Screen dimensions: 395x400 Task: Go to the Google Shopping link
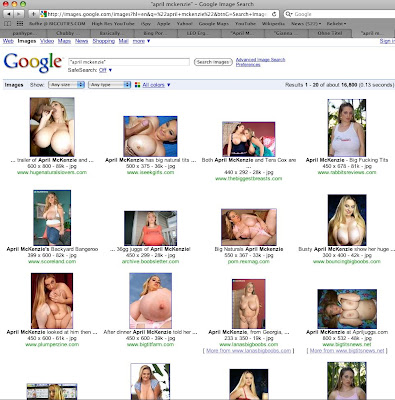(103, 41)
